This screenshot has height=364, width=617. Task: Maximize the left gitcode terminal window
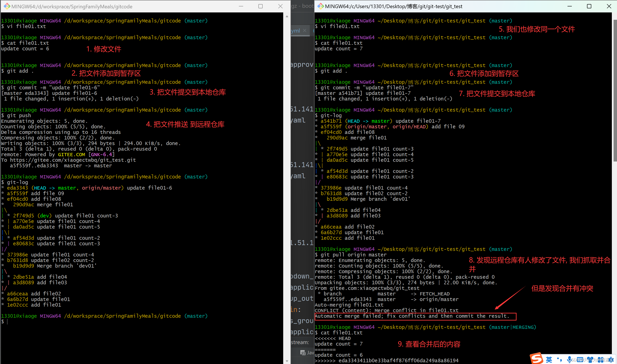coord(261,6)
